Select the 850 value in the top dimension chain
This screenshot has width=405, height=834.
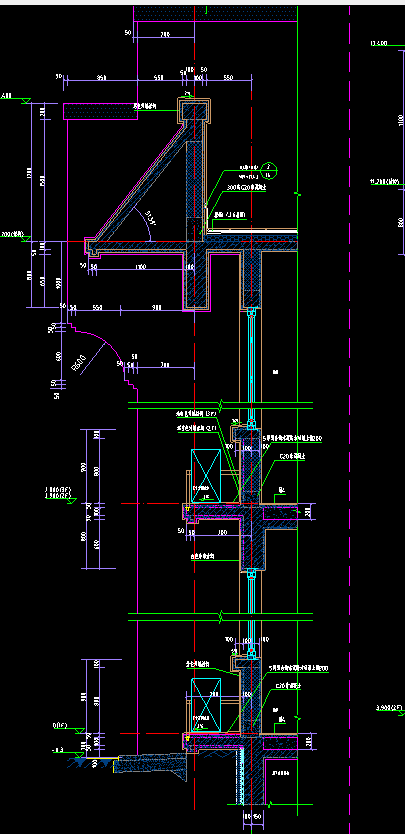[101, 78]
